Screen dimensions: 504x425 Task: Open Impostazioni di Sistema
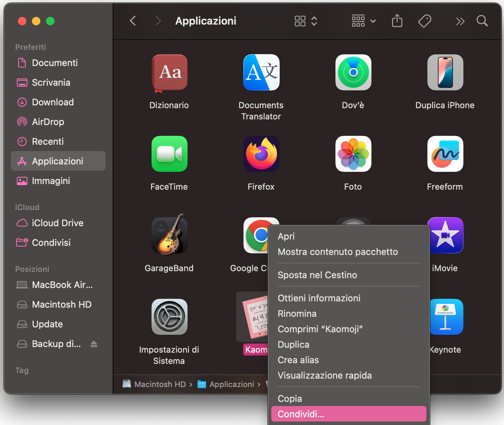169,317
